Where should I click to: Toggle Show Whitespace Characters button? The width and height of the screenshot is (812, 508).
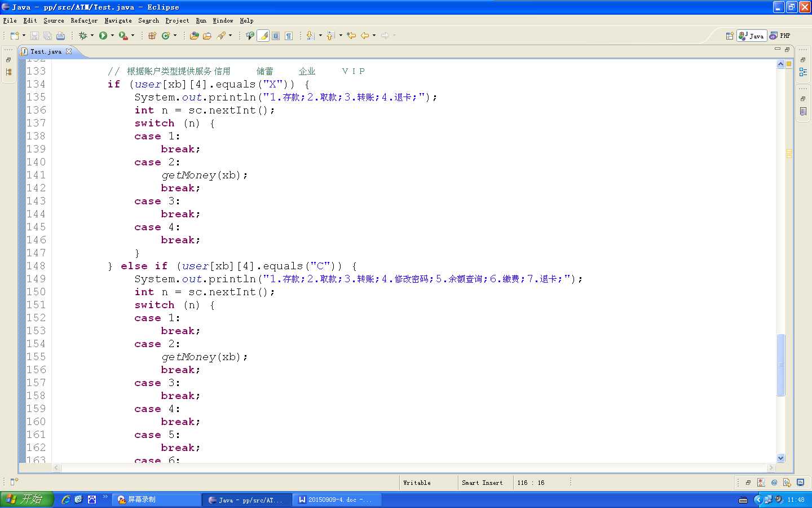click(289, 36)
